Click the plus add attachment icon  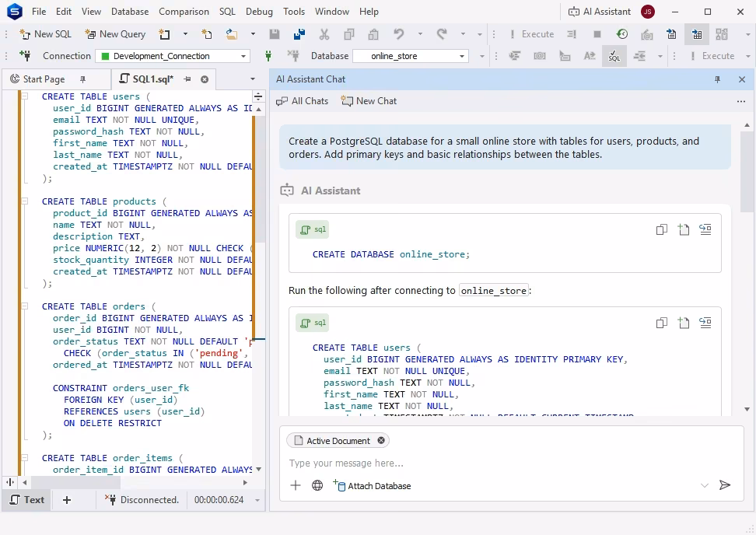pos(296,485)
